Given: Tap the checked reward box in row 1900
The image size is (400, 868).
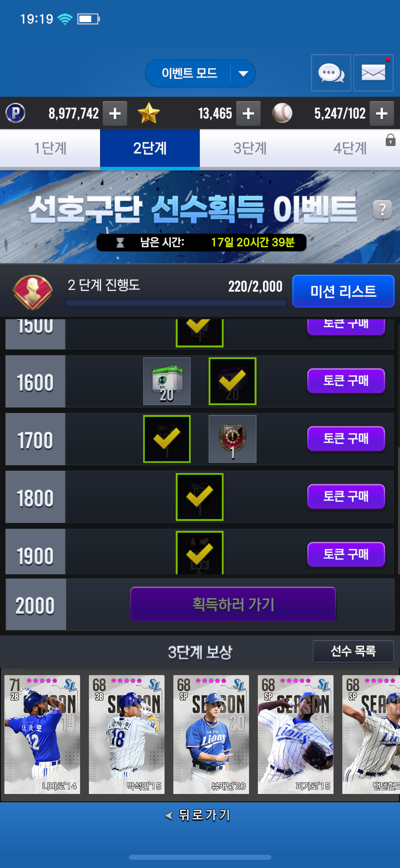Looking at the screenshot, I should pyautogui.click(x=199, y=553).
